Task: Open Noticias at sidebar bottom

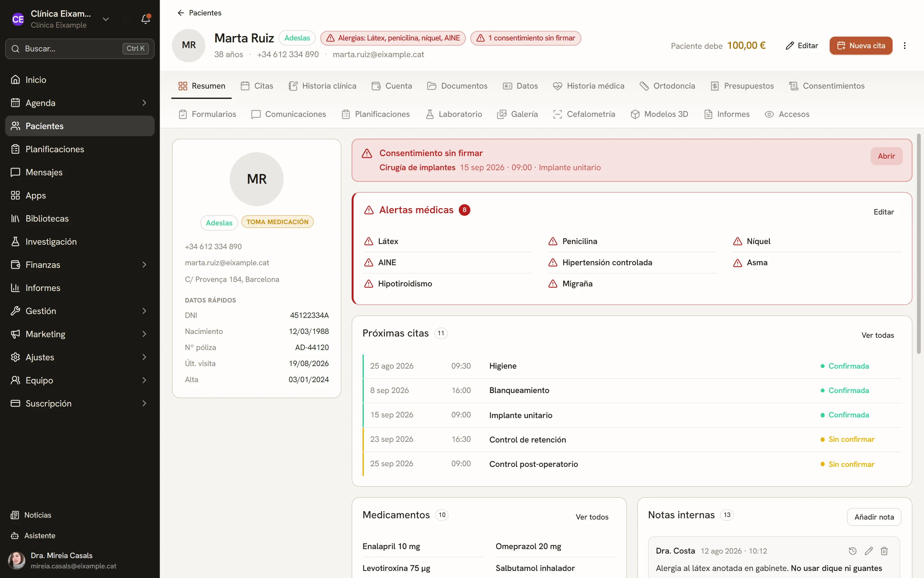Action: coord(80,515)
